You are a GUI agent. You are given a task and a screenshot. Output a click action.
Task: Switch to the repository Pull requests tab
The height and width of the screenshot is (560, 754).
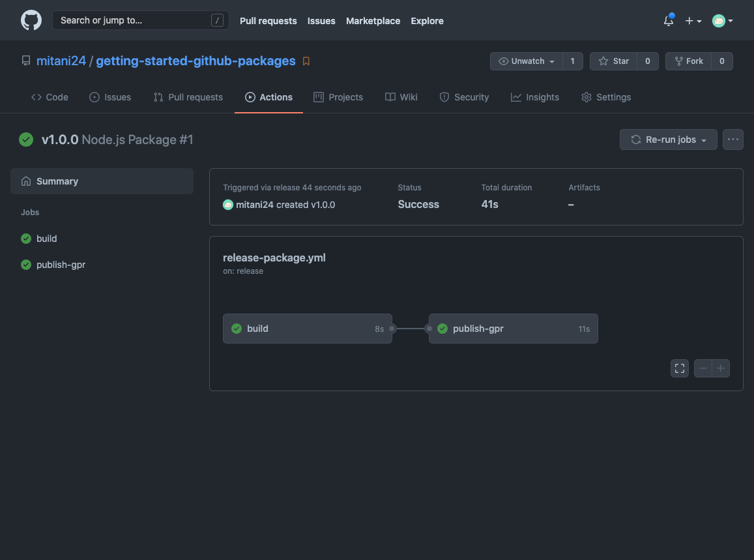(188, 97)
